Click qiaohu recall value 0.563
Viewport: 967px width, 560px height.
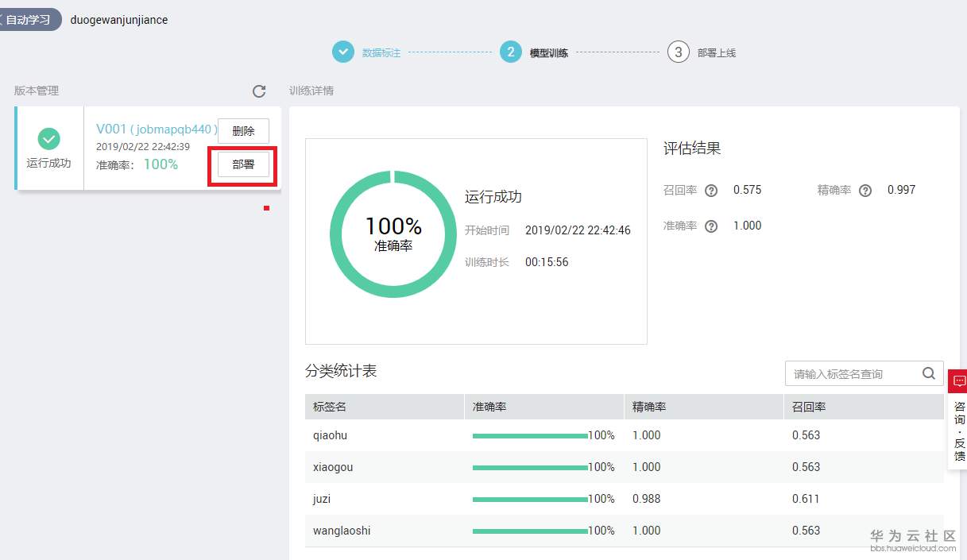806,435
